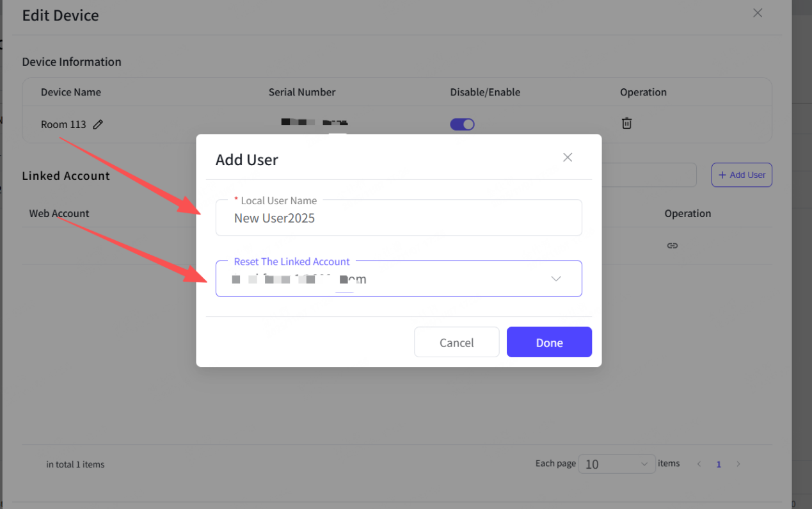The width and height of the screenshot is (812, 509).
Task: Click the + Add User button
Action: (742, 175)
